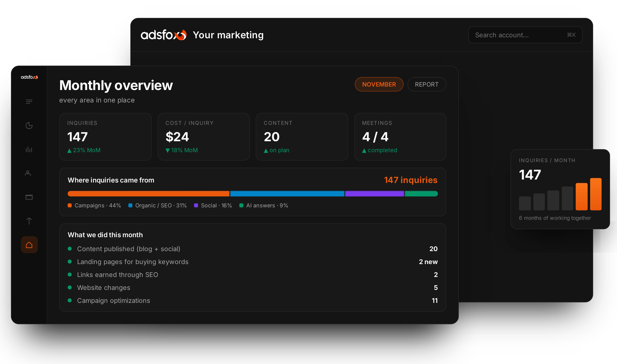Open the user profile sidebar icon
This screenshot has width=617, height=364.
click(28, 173)
